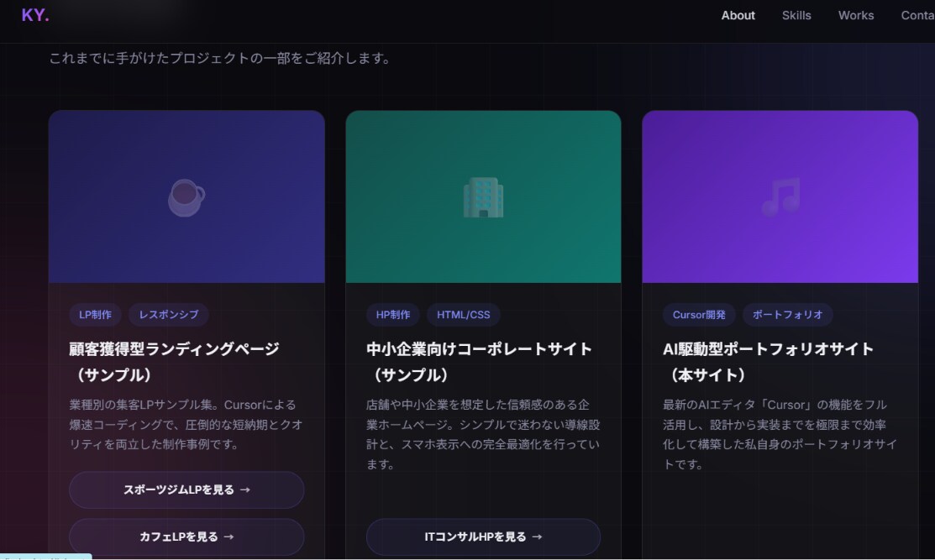Click the description starting 最新のAIエディタ
This screenshot has width=935, height=560.
(x=780, y=434)
